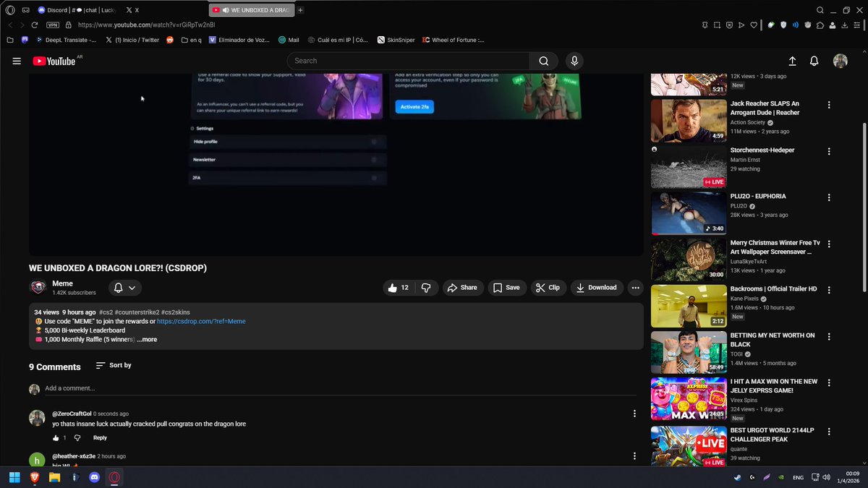Click the YouTube search magnifier button
The width and height of the screenshot is (868, 488).
click(543, 61)
